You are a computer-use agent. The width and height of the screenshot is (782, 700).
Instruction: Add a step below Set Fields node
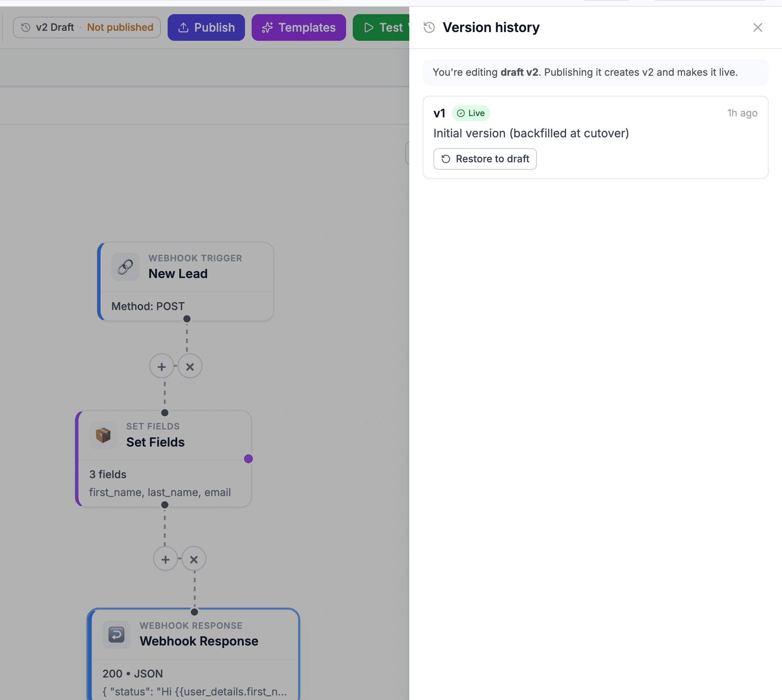pyautogui.click(x=166, y=559)
